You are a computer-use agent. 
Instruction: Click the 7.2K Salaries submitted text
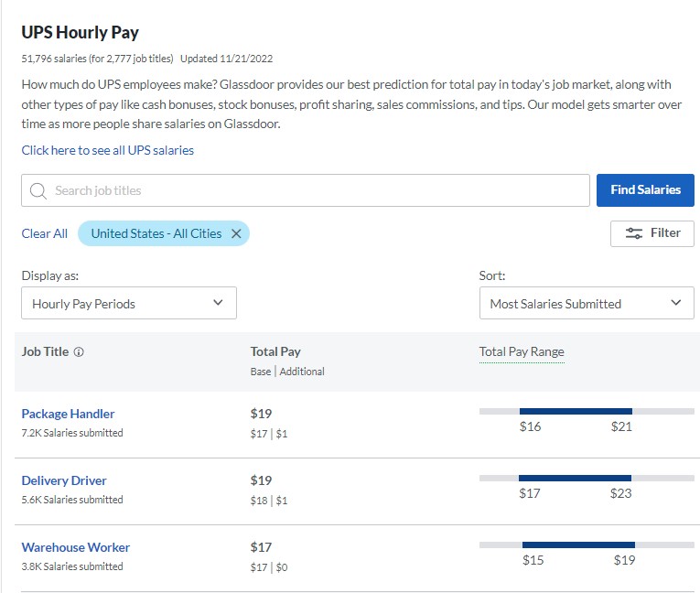coord(72,433)
